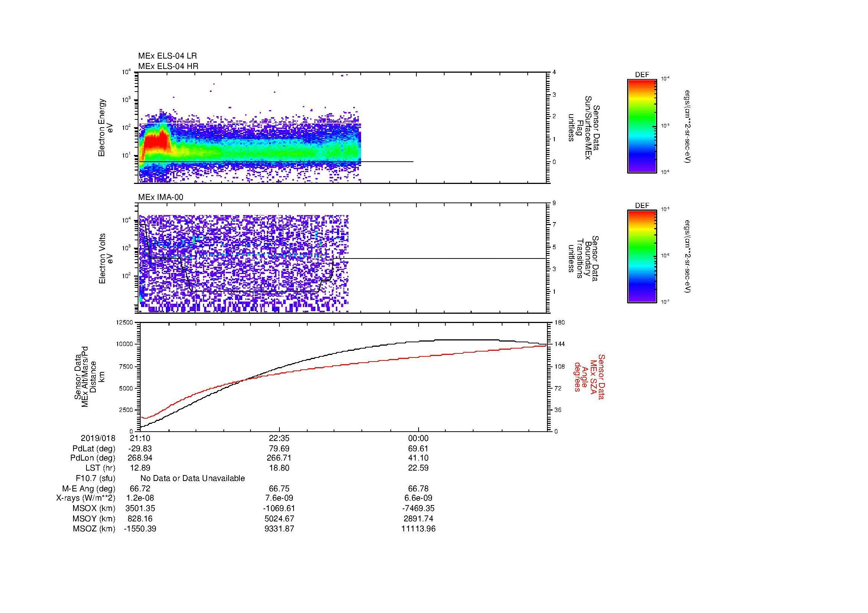Click the PdLon value 41.10
The image size is (868, 613).
pyautogui.click(x=418, y=458)
